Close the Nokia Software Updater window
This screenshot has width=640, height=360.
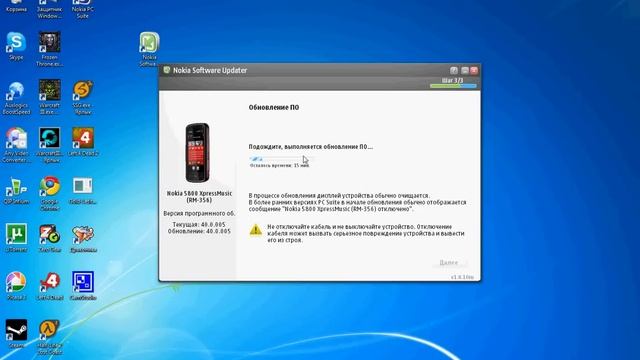[x=474, y=70]
